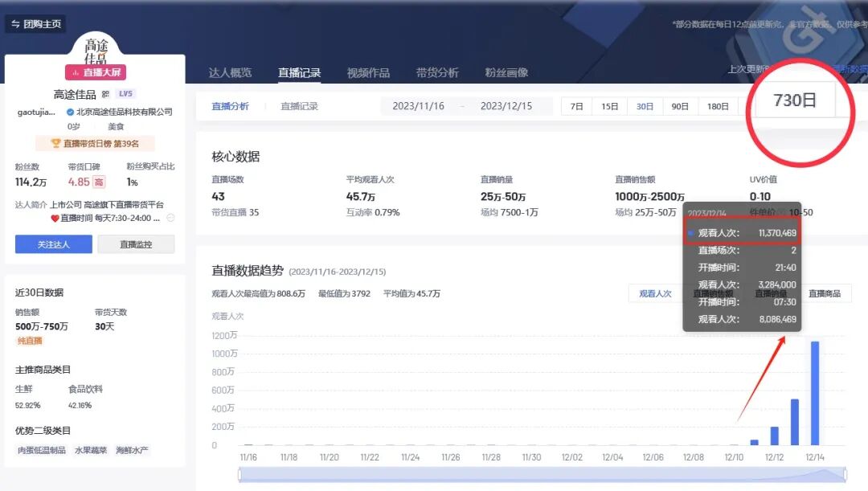Select the 直播分析 sub-tab
The image size is (868, 491).
point(231,106)
